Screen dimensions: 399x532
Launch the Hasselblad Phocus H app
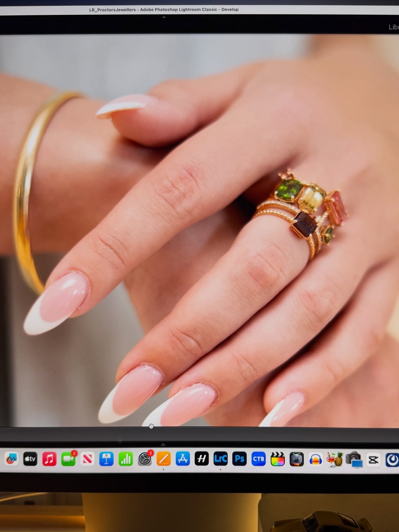pos(201,459)
